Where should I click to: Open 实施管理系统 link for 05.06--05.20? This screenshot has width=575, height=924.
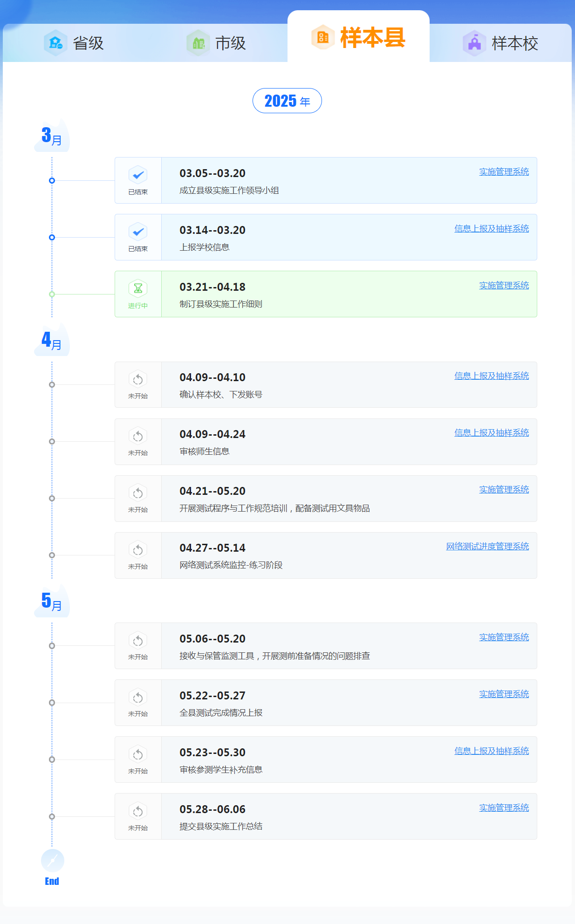504,637
